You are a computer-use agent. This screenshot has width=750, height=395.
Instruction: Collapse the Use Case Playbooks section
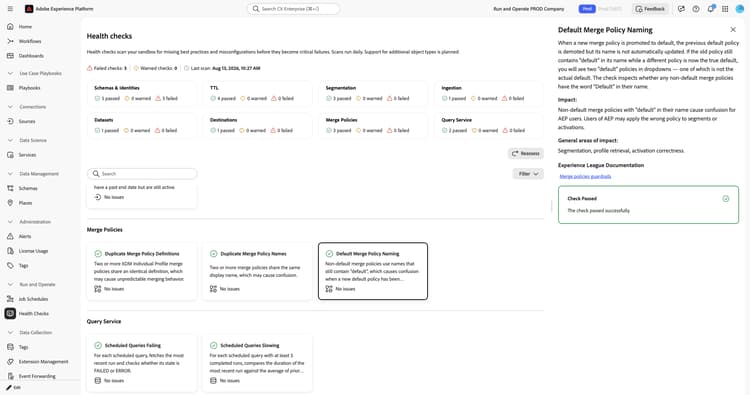pyautogui.click(x=10, y=73)
